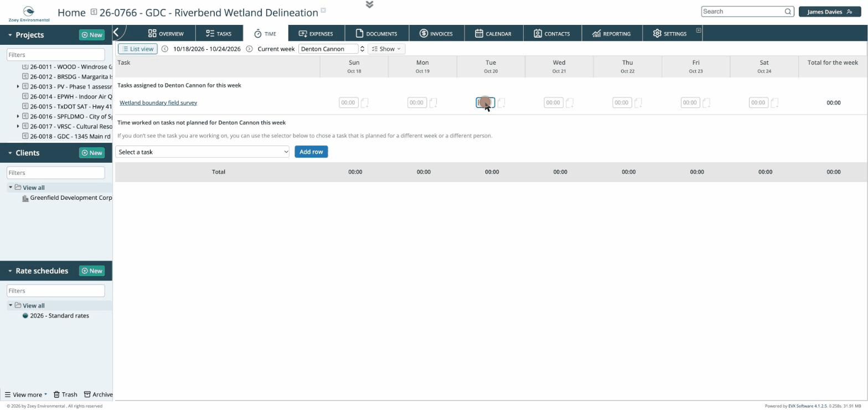This screenshot has width=868, height=410.
Task: Add a note for Wednesday Oct 21 entry
Action: [570, 103]
